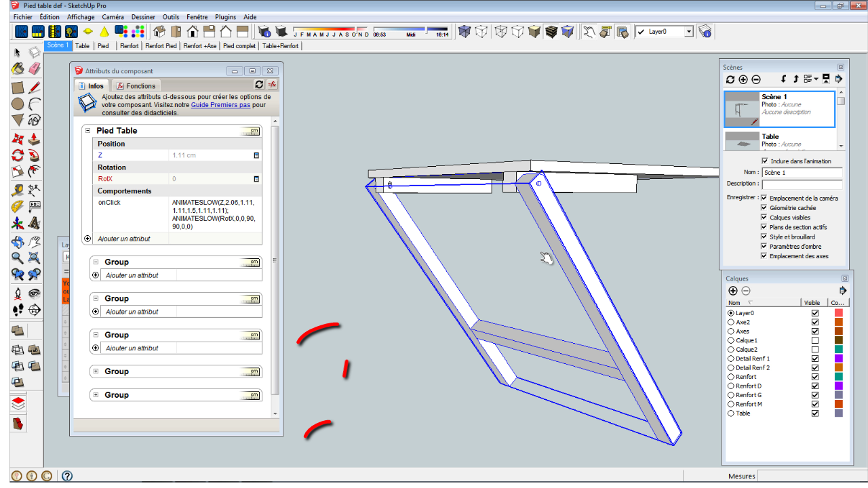Image resolution: width=868 pixels, height=488 pixels.
Task: Open the Layer0 dropdown in toolbar
Action: point(689,32)
